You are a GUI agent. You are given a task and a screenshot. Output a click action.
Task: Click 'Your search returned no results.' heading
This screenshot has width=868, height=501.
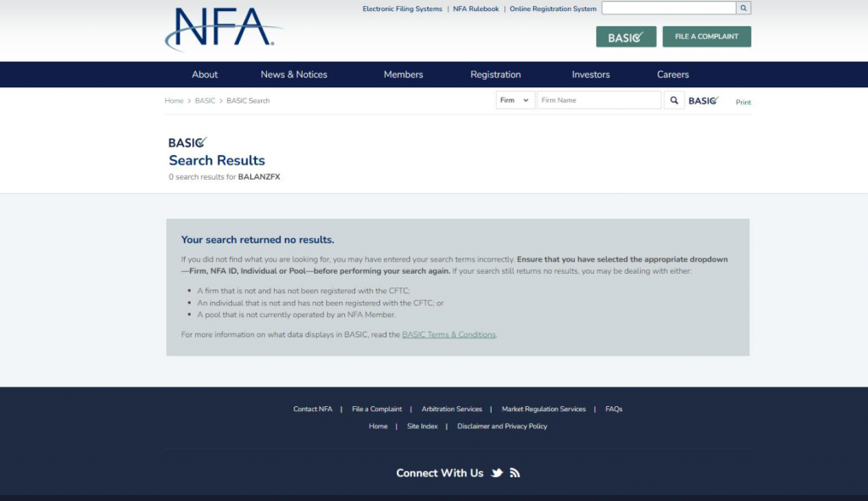click(258, 240)
